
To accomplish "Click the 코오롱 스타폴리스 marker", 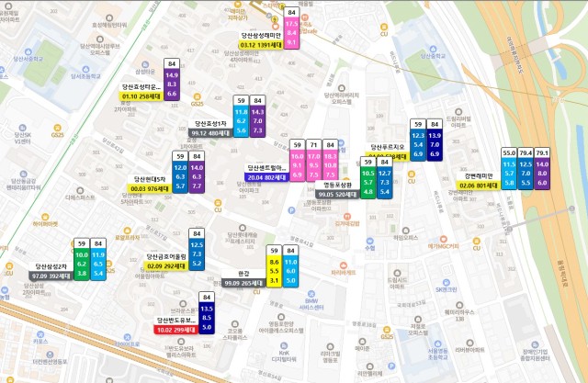I will [235, 324].
